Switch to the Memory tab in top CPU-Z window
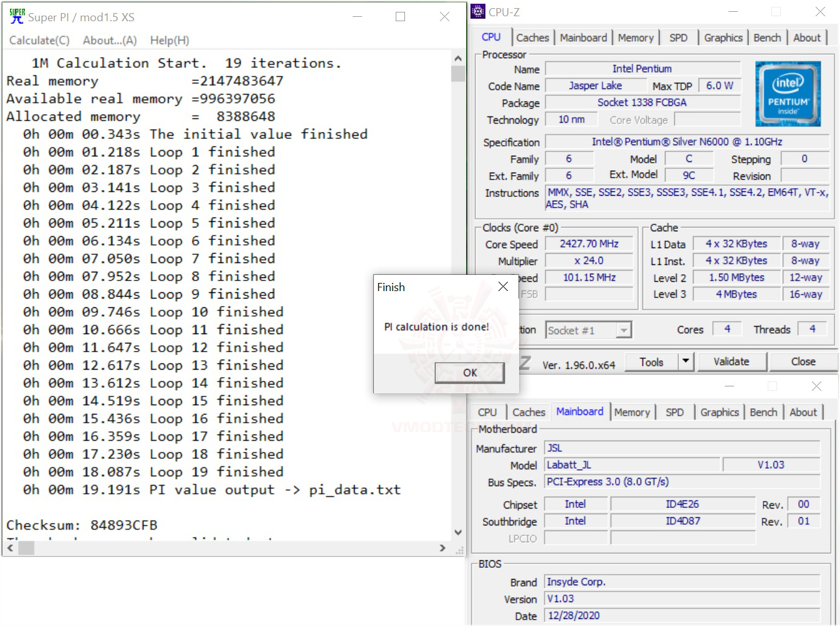 pos(636,37)
